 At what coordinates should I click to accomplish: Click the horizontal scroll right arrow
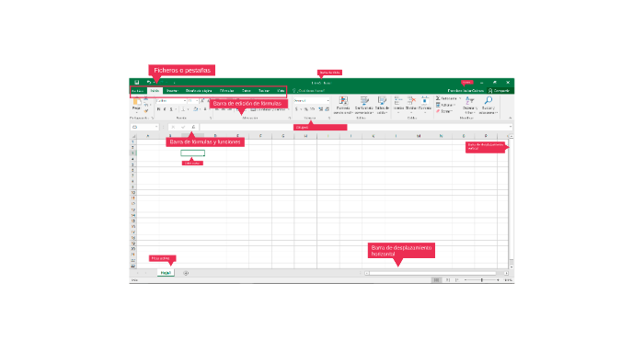pyautogui.click(x=506, y=273)
